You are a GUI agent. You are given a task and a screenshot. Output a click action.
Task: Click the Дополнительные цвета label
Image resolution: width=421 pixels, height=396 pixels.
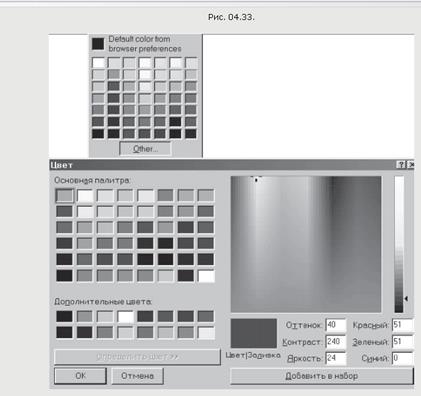103,302
